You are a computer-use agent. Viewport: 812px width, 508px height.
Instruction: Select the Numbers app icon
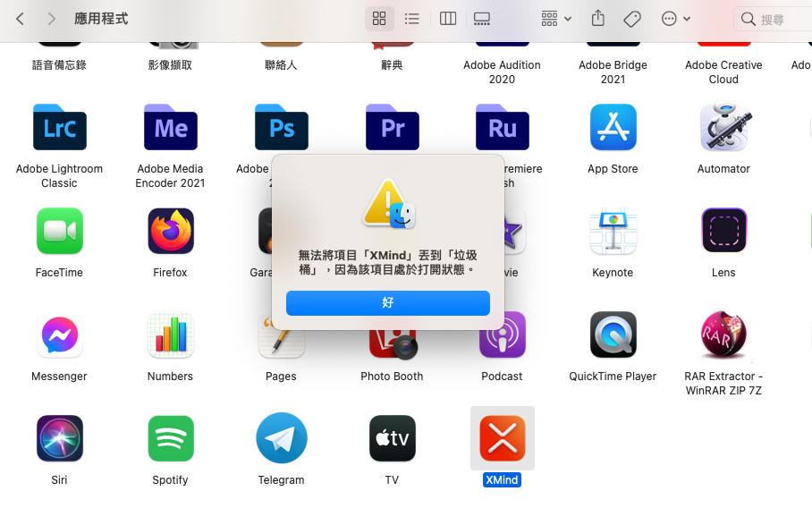click(x=171, y=335)
